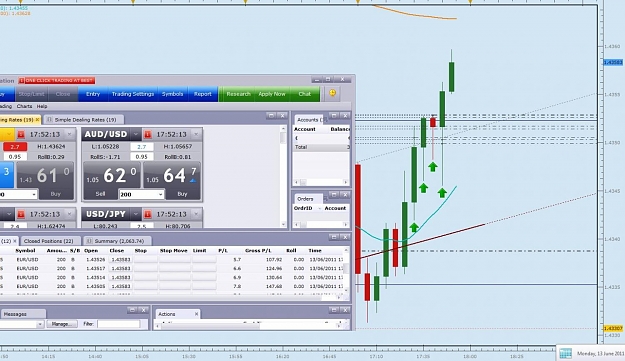Click the Stop cell of the 5.7 P/L row
Viewport: 625px width, 361px height.
click(145, 259)
